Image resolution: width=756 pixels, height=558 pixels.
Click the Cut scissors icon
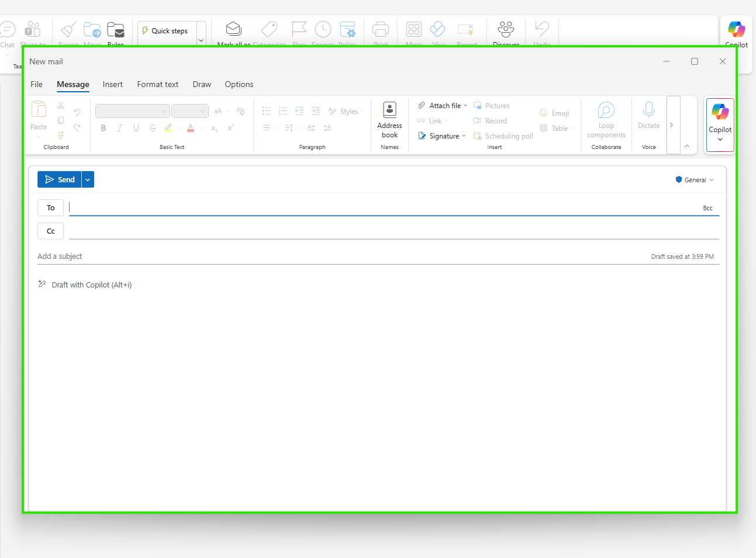pyautogui.click(x=61, y=106)
